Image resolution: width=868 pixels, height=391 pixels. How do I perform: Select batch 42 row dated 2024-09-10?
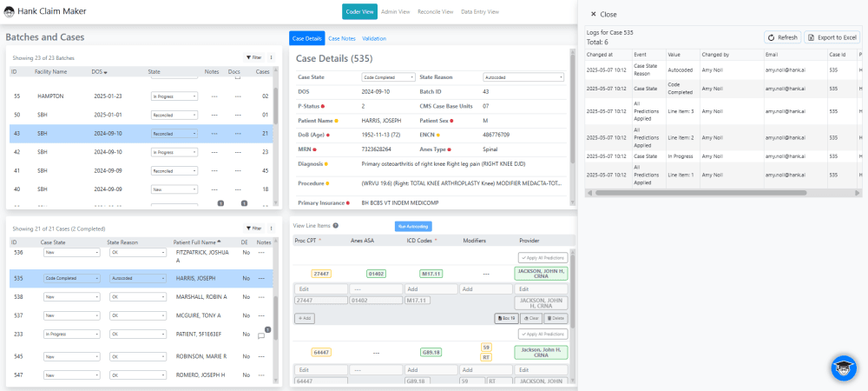coord(141,152)
